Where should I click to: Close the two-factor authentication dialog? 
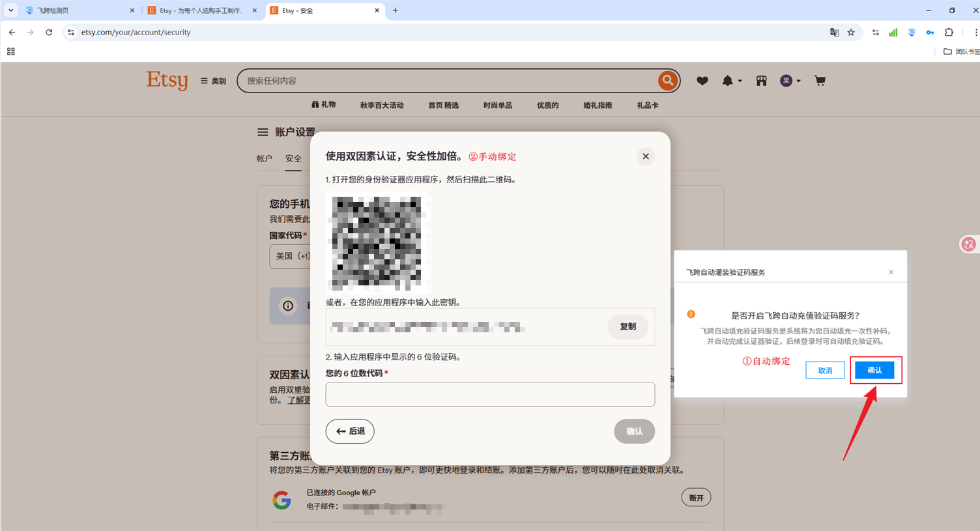click(646, 156)
